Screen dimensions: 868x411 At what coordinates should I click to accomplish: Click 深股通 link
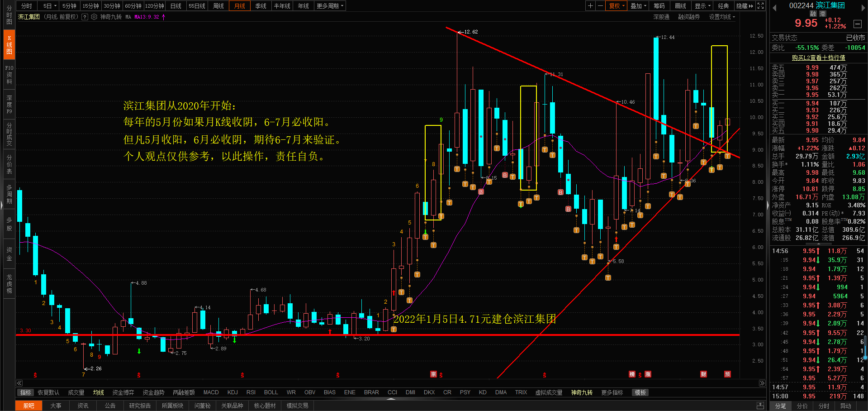[661, 17]
